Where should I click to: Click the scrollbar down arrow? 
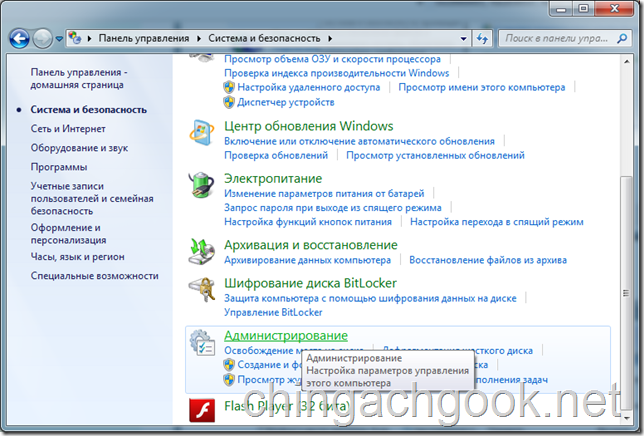click(626, 418)
